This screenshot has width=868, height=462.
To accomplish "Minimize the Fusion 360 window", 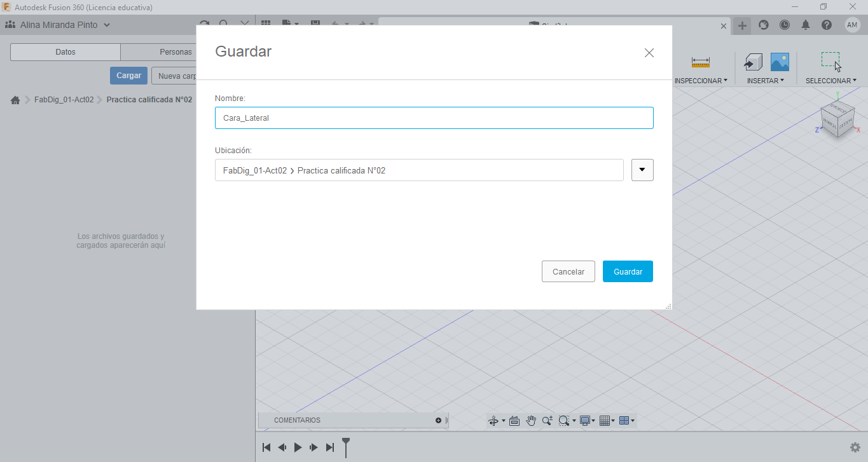I will 794,6.
